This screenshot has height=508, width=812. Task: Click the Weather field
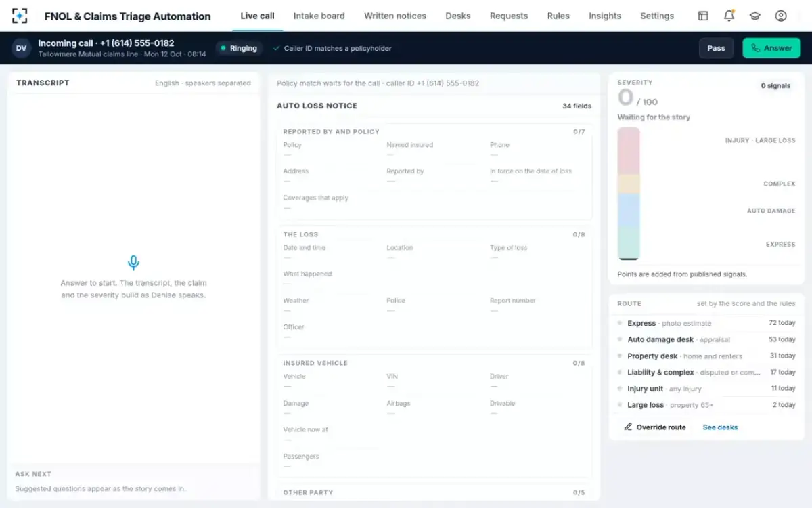331,305
